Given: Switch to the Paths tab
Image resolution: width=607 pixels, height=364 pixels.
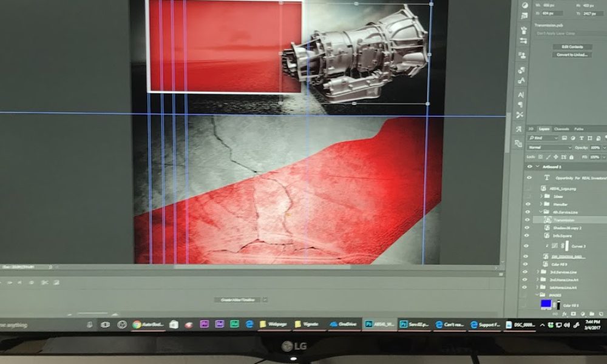Looking at the screenshot, I should (578, 129).
